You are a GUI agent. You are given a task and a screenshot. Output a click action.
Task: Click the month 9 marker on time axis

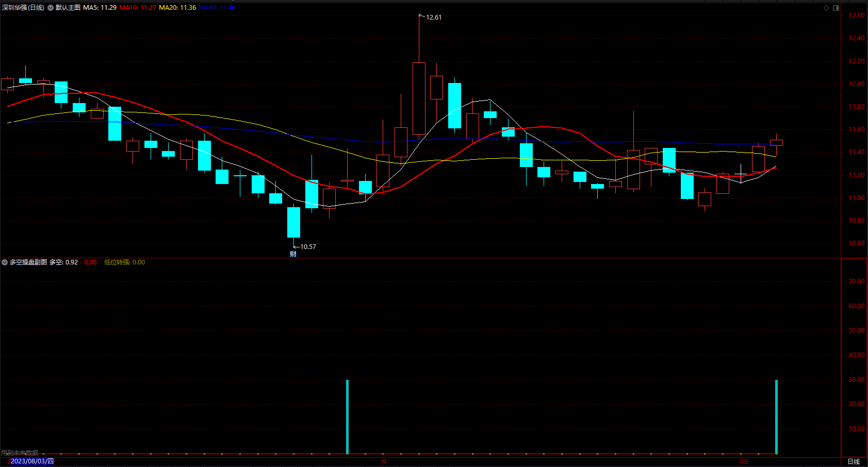coord(384,461)
